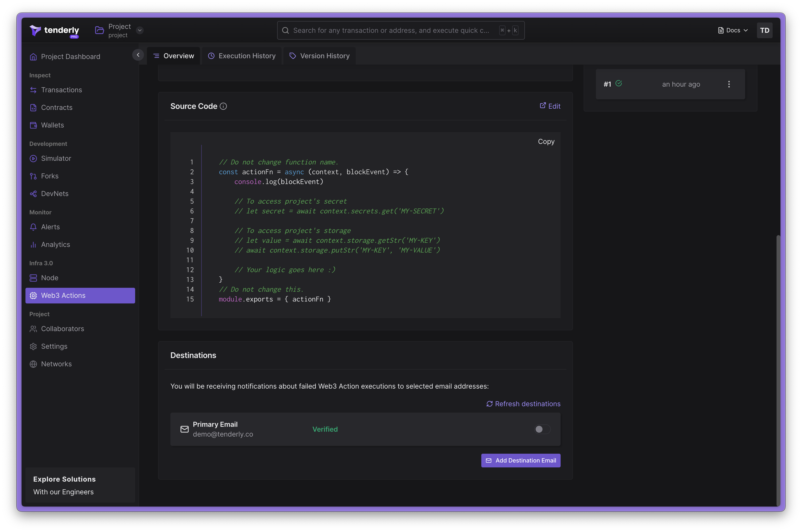Click Add Destination Email button
The width and height of the screenshot is (802, 532).
521,460
